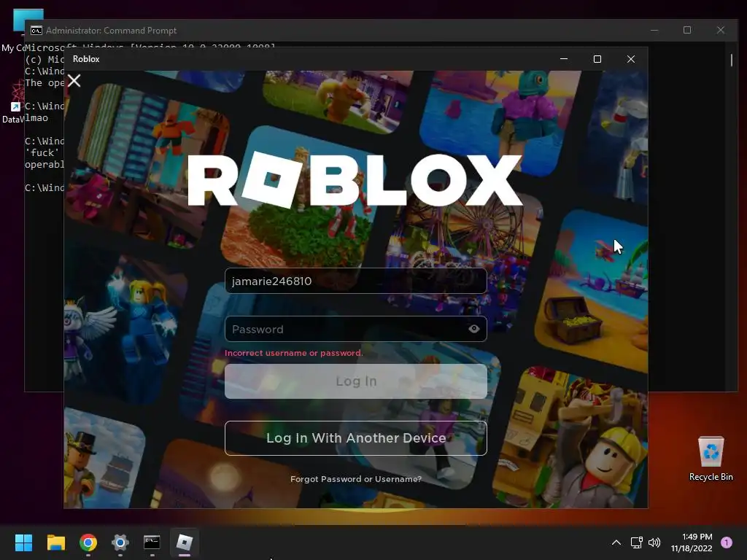Expand the hidden system tray icons chevron
Viewport: 747px width, 560px height.
(616, 542)
